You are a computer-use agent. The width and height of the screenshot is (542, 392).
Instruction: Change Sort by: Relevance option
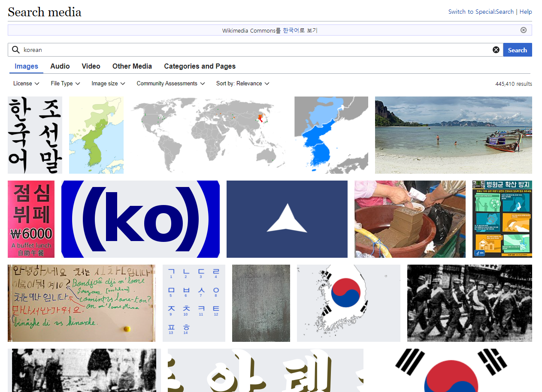coord(243,84)
